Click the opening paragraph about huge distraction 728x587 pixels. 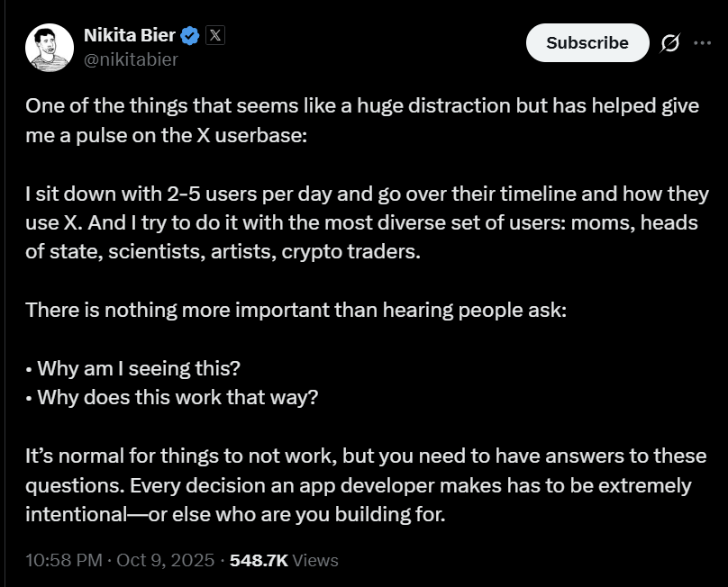click(360, 117)
